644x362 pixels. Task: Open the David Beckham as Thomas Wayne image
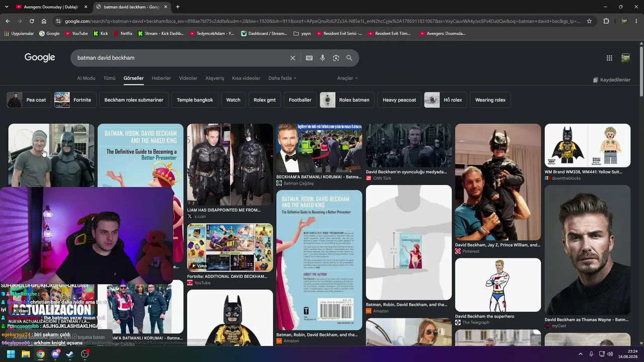[587, 250]
